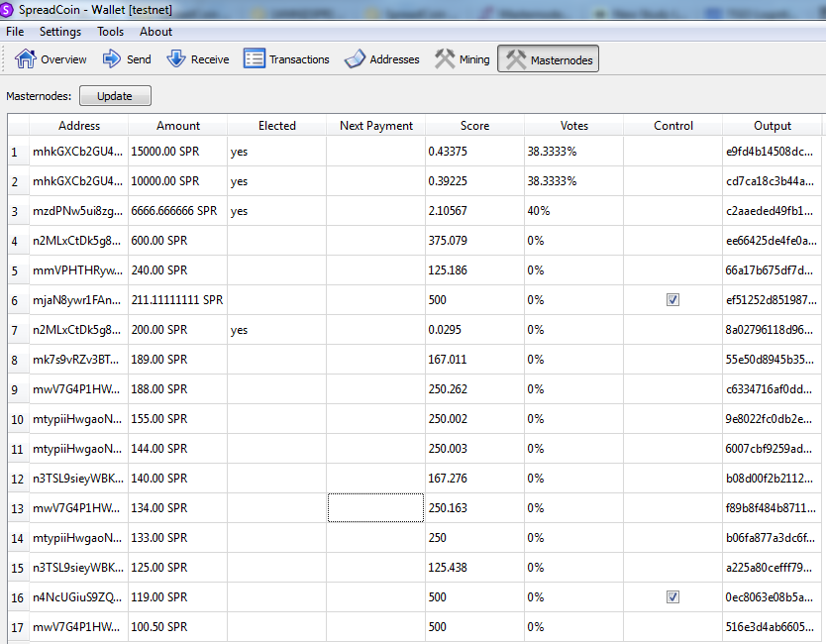Select the 6666.666666 SPR amount cell
826x644 pixels.
[x=178, y=211]
